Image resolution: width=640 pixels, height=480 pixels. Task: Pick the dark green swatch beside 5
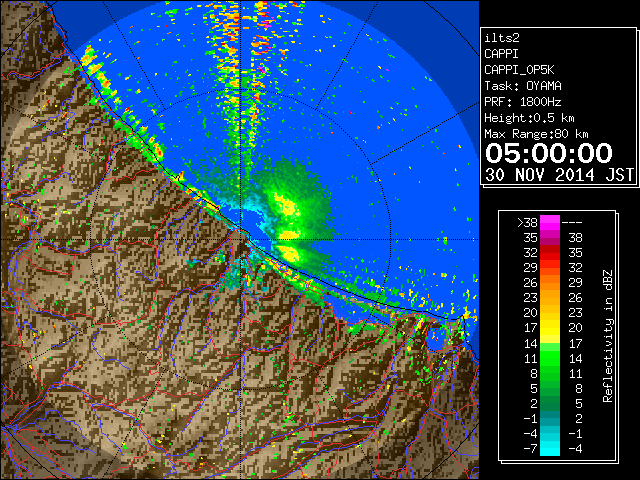550,388
